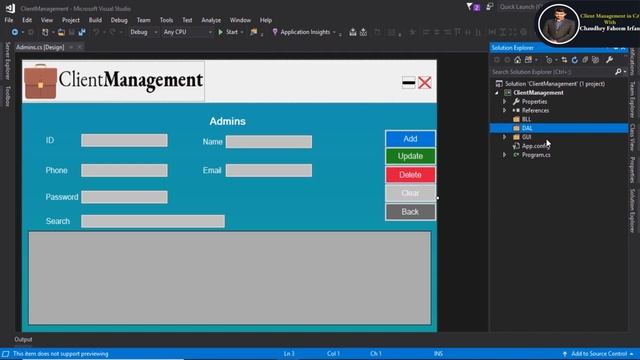This screenshot has height=360, width=640.
Task: Click the ID text field
Action: click(x=124, y=140)
